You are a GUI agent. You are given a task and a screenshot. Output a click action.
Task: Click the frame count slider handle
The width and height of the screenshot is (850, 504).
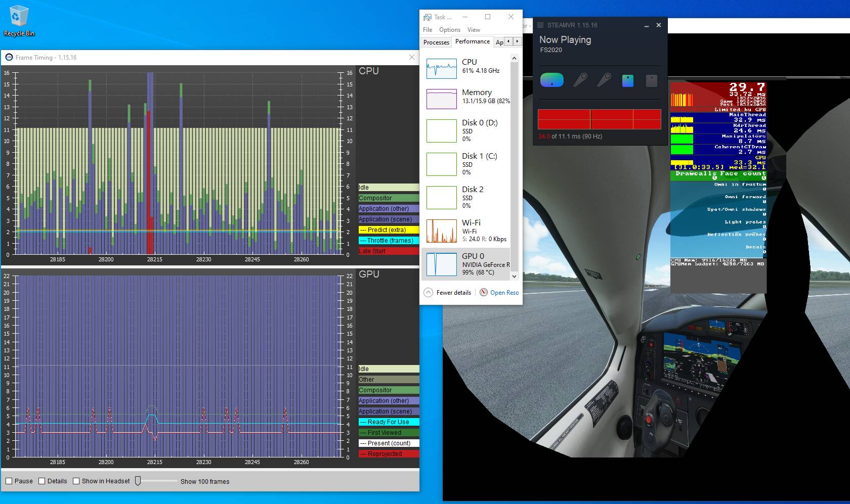pyautogui.click(x=138, y=481)
